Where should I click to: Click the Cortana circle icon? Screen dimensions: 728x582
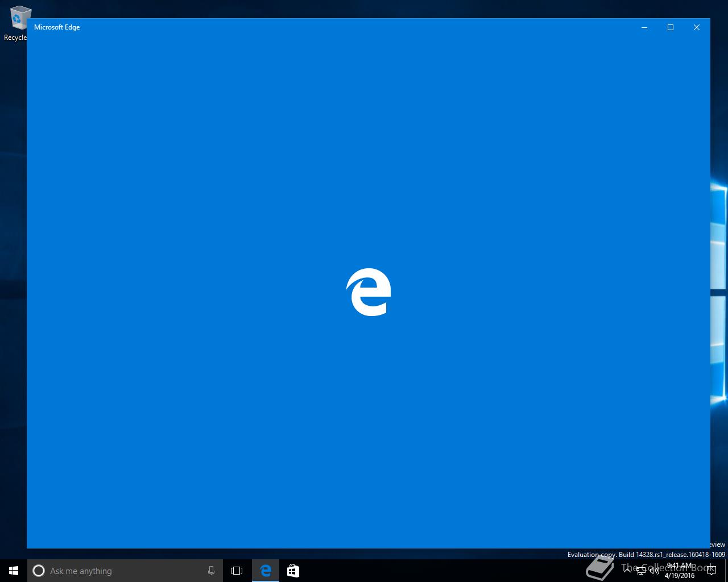[39, 571]
